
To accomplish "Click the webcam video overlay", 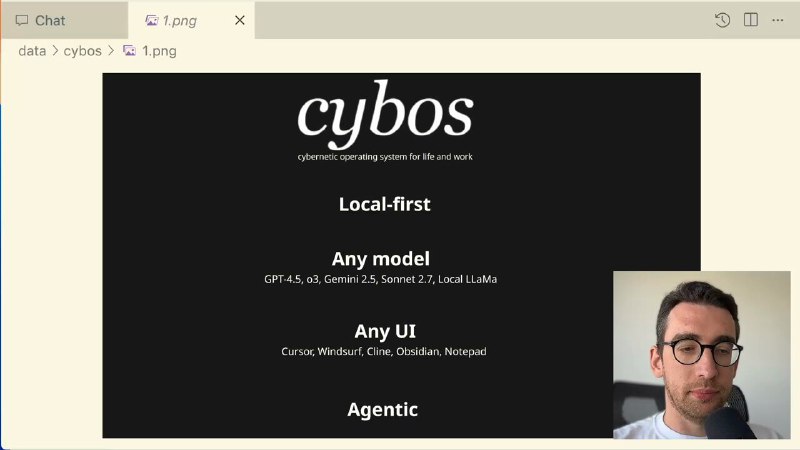I will pyautogui.click(x=702, y=355).
